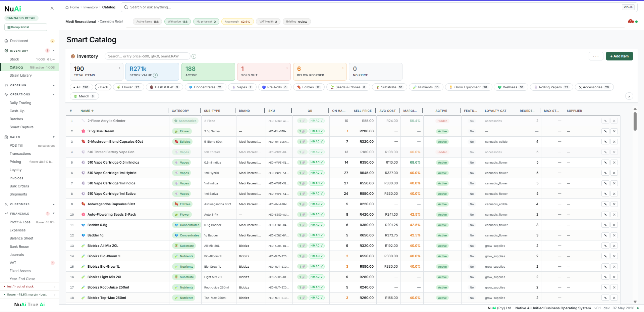Screen dimensions: 644x312
Task: Click the HMAC badge for 510 Vape Cartridge 1ml Hybrid
Action: pyautogui.click(x=316, y=173)
